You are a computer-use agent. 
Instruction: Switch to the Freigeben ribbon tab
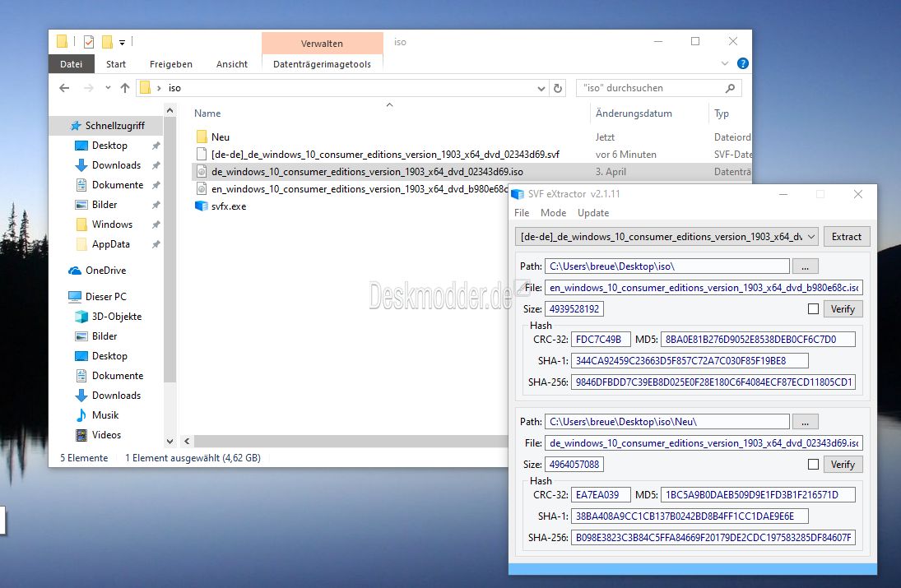[170, 64]
